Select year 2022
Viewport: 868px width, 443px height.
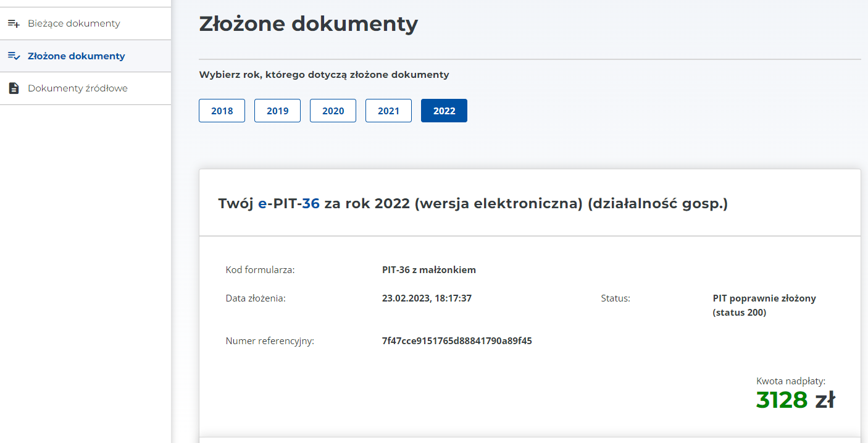(x=444, y=111)
